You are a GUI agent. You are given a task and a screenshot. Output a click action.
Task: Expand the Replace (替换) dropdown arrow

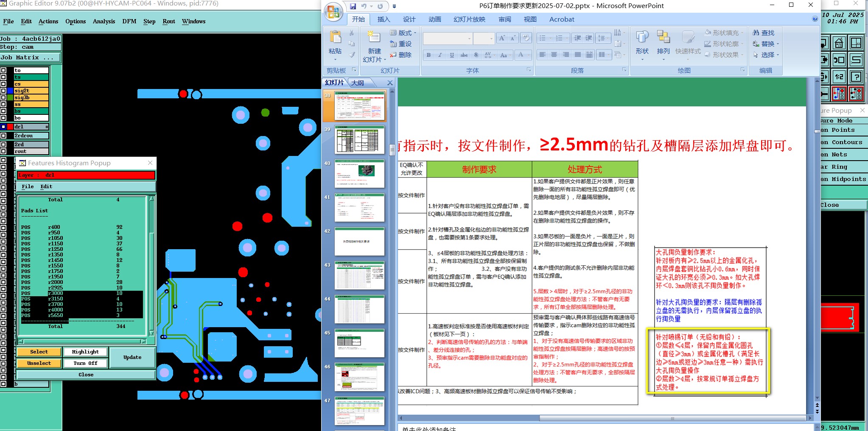tap(778, 44)
